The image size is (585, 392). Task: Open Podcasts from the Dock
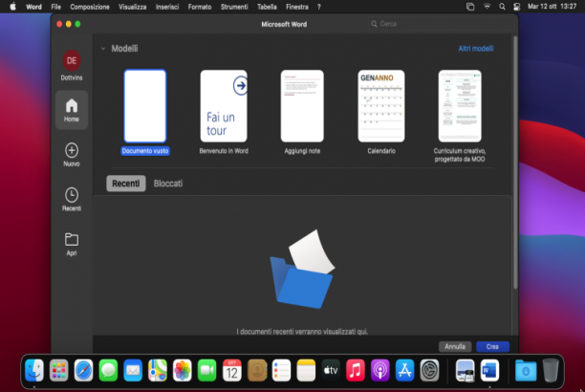[379, 370]
